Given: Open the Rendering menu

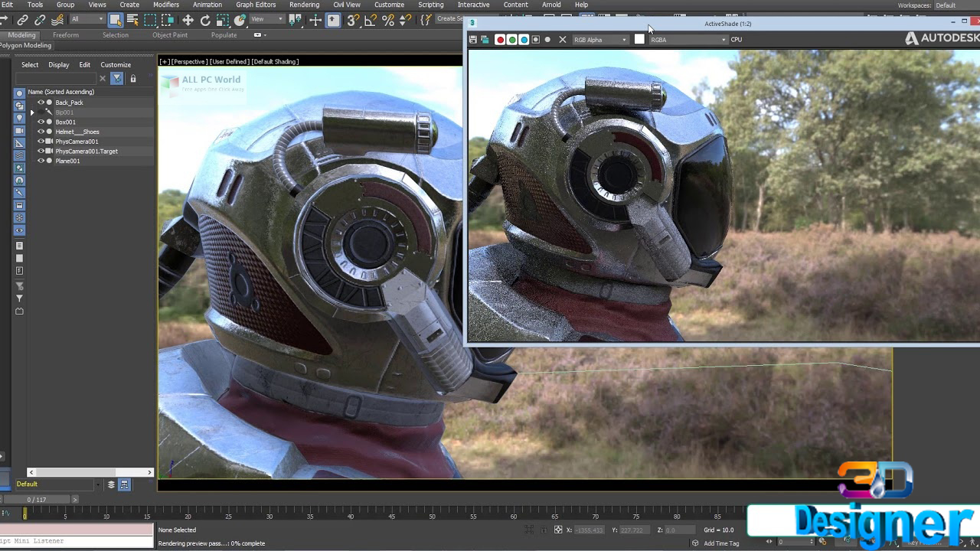Looking at the screenshot, I should [304, 5].
